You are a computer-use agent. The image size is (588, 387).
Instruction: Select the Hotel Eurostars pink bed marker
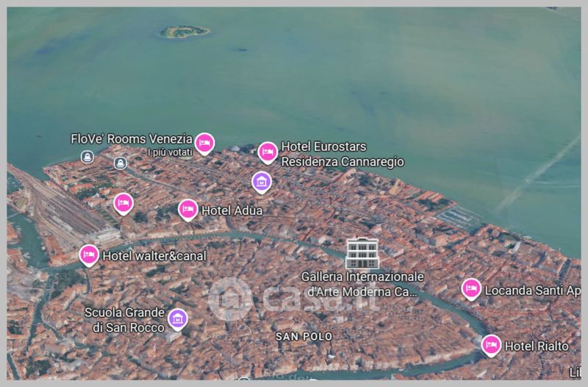268,152
